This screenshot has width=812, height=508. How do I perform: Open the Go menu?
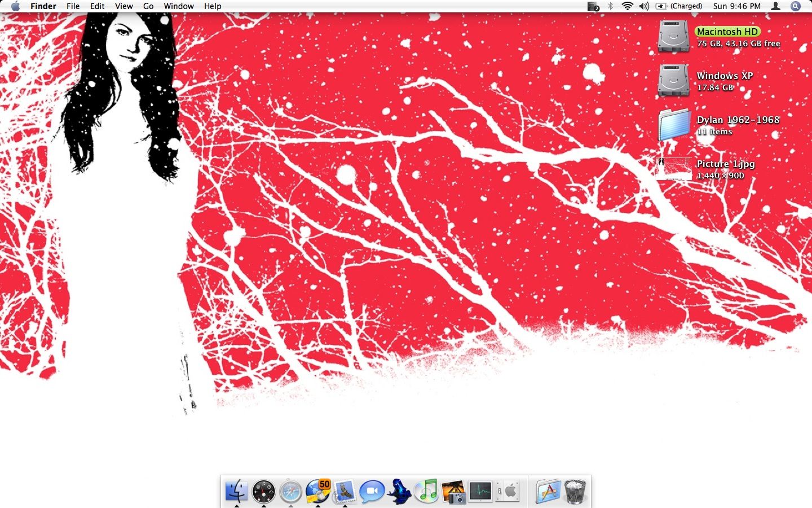148,6
